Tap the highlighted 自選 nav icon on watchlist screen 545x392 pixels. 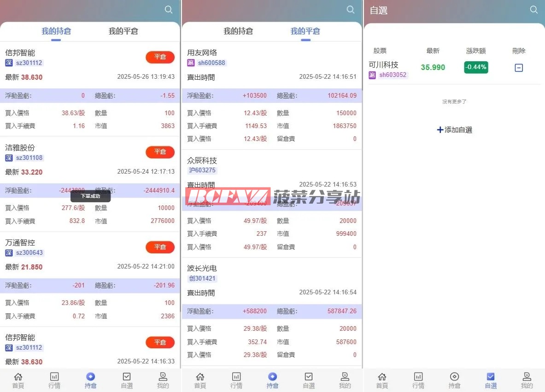click(x=491, y=380)
